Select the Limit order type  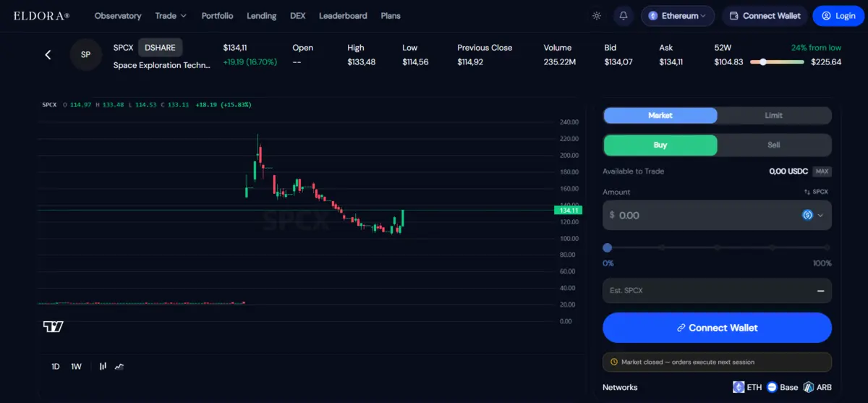pos(774,115)
